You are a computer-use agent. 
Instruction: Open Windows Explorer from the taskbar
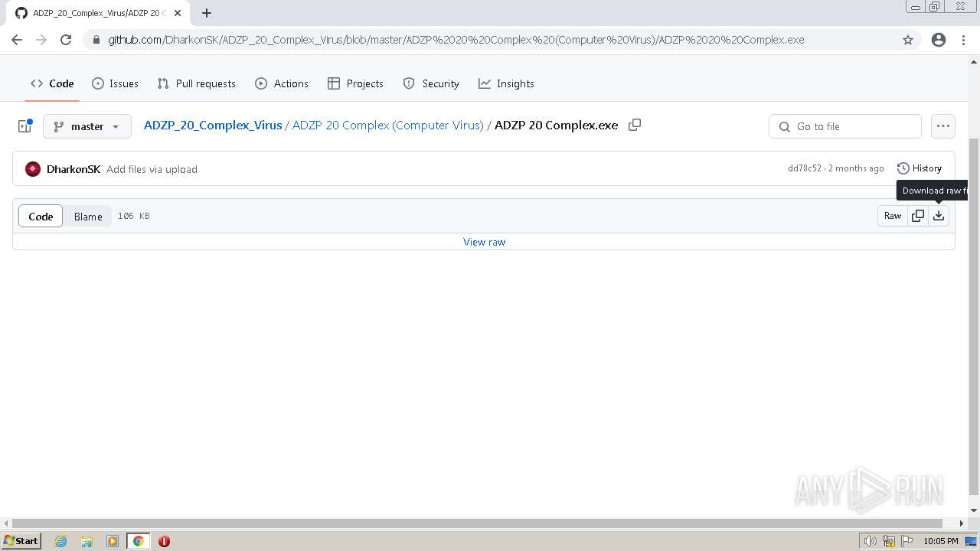87,541
